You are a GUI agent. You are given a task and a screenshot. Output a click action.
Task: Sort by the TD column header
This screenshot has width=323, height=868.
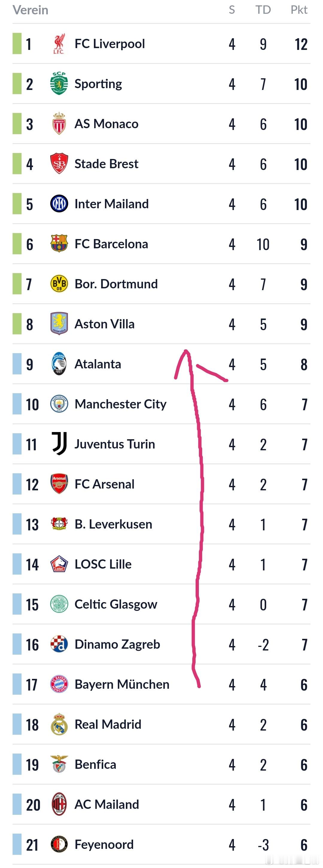tap(263, 10)
